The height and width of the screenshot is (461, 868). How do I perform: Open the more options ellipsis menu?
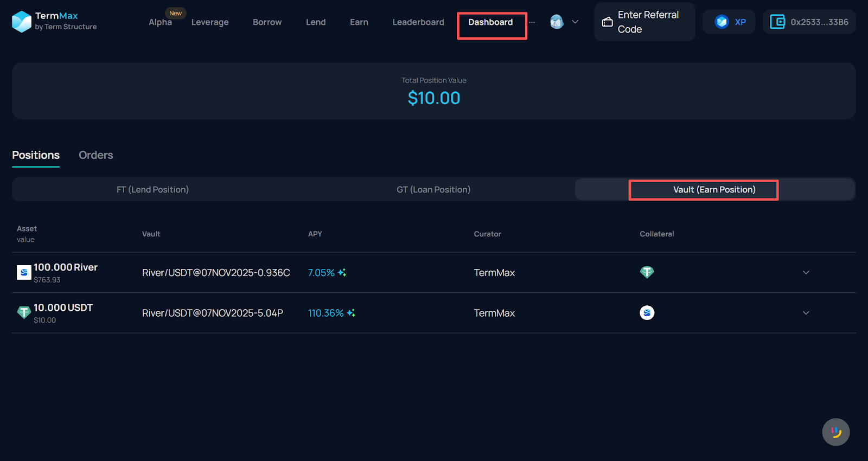(x=532, y=22)
